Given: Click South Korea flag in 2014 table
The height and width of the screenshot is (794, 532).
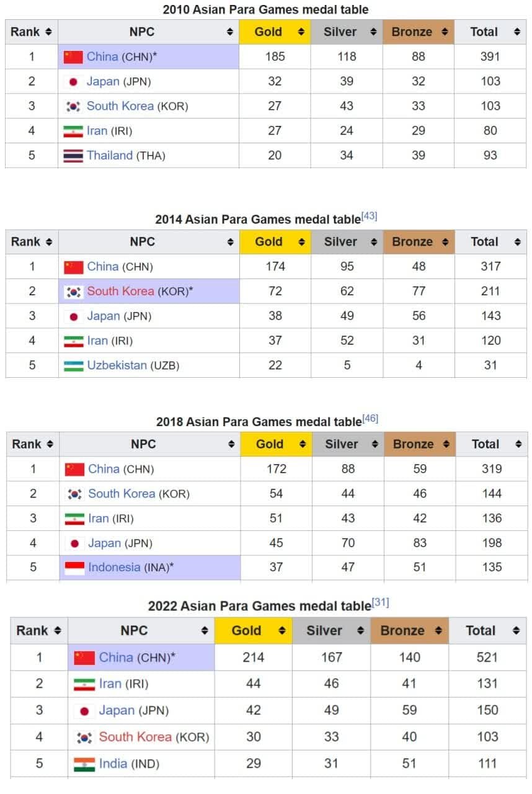Looking at the screenshot, I should 74,292.
